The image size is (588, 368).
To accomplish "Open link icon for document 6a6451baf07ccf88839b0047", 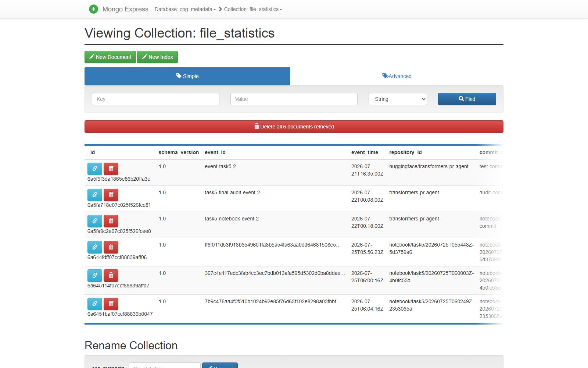I will pyautogui.click(x=95, y=304).
